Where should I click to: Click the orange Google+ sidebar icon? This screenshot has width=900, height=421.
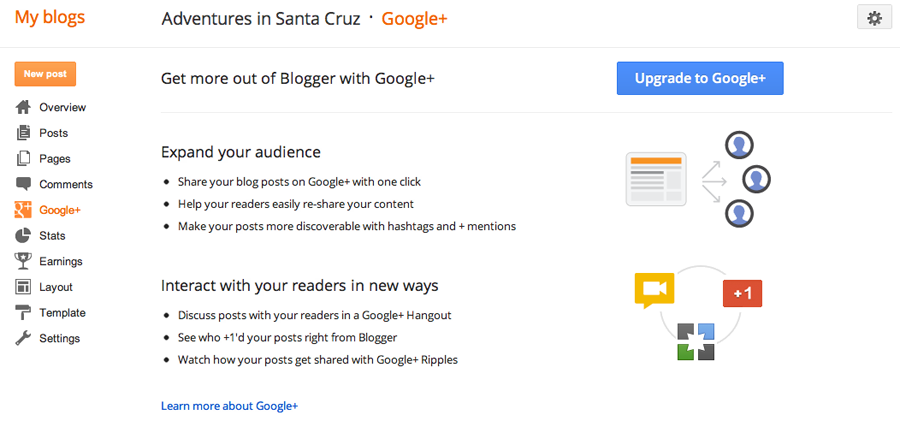23,210
